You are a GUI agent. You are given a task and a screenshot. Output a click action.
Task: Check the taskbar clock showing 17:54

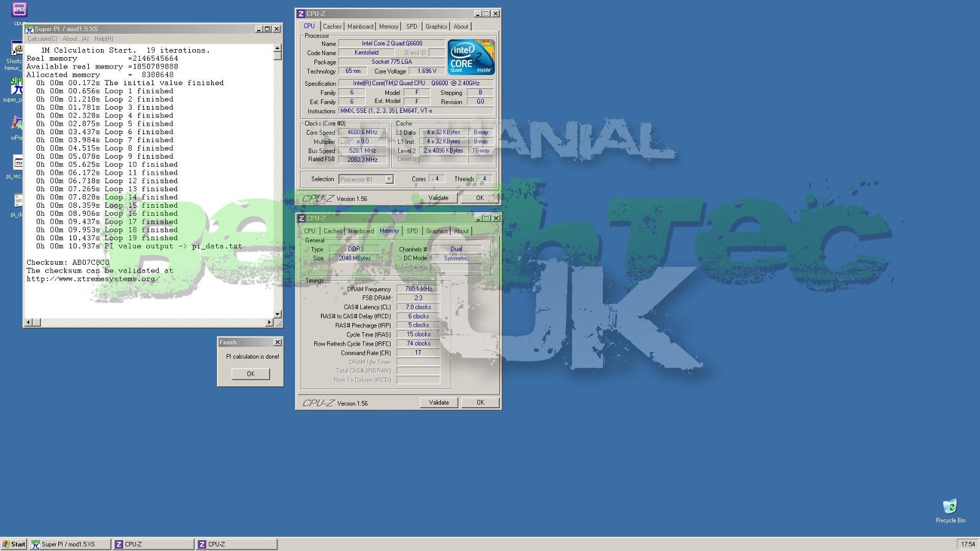pos(968,544)
